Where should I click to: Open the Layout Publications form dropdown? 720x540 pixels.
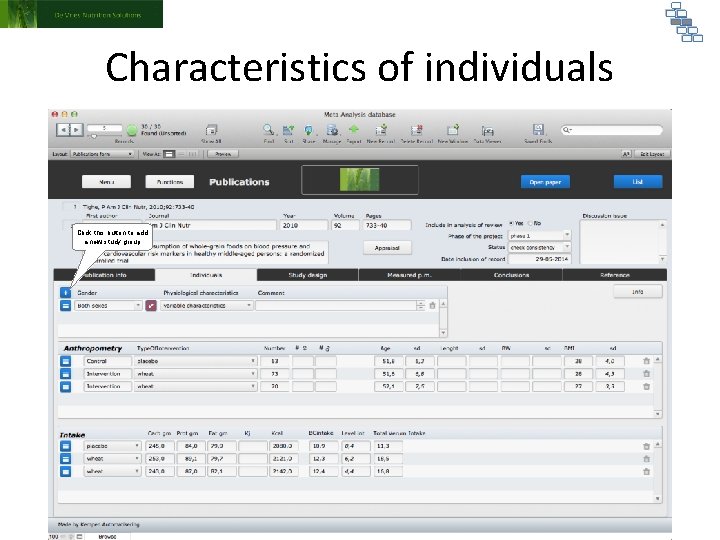(102, 154)
